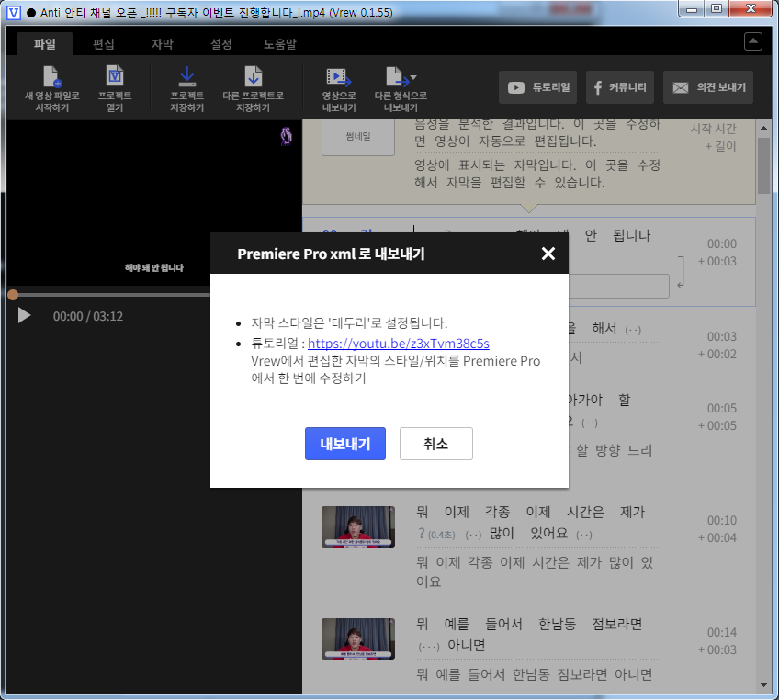The height and width of the screenshot is (700, 779).
Task: Click the 00:00 / 03:12 time display
Action: [x=88, y=316]
